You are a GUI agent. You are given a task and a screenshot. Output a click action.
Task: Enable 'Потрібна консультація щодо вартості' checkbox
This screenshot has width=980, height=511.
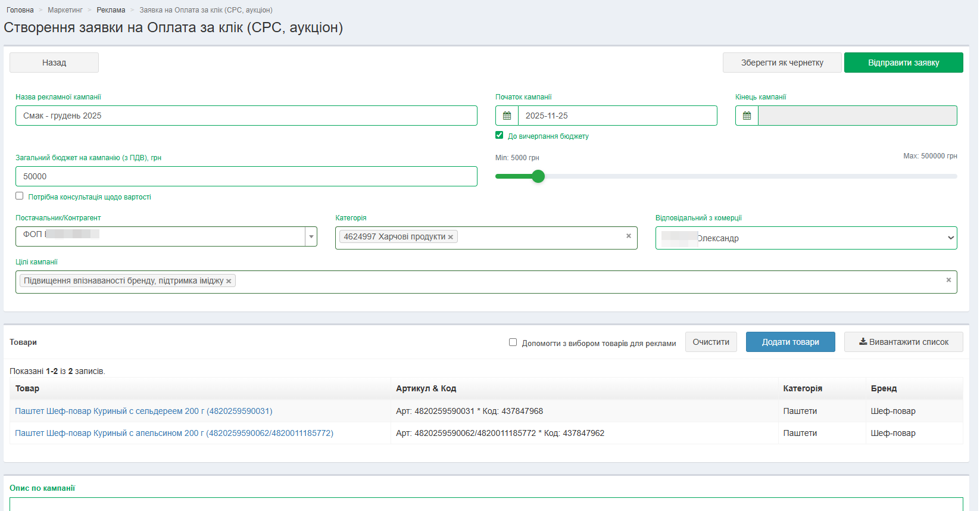click(x=20, y=196)
